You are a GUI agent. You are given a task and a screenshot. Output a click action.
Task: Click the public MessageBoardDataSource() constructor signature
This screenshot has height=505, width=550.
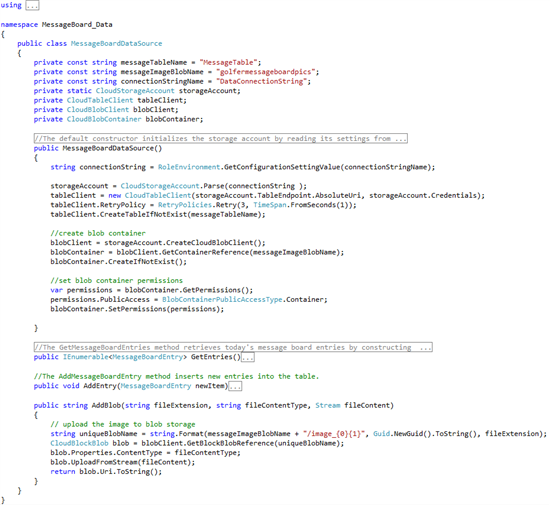(x=98, y=148)
